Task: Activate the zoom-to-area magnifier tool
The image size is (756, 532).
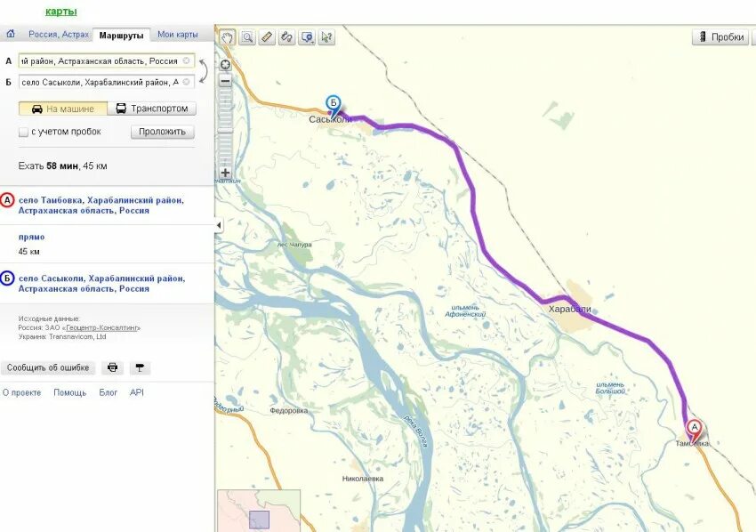Action: (x=247, y=37)
